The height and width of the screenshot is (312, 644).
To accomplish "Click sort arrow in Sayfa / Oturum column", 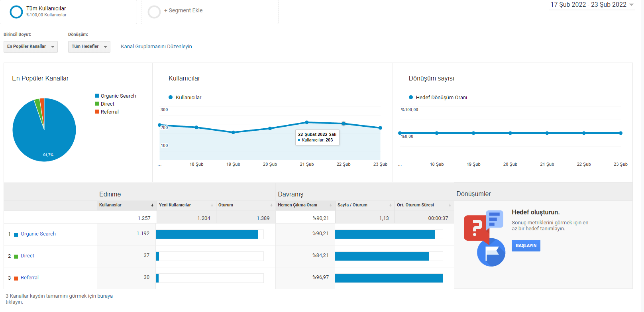I will pyautogui.click(x=391, y=205).
